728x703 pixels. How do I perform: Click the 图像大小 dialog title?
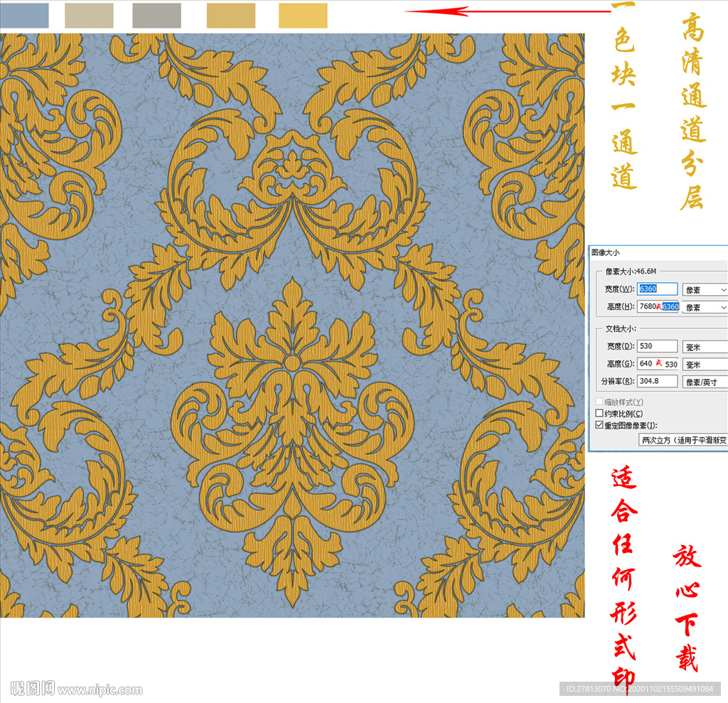coord(605,252)
